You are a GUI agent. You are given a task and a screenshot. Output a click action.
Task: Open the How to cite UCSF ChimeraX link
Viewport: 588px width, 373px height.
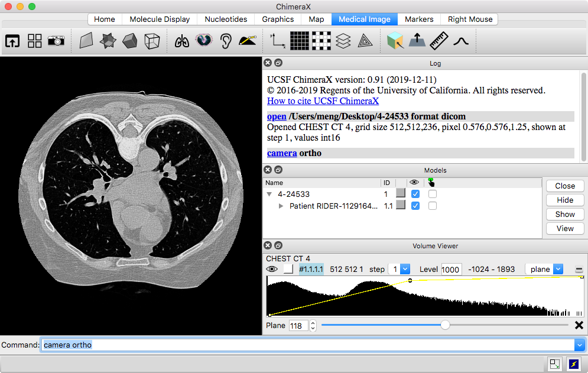[x=323, y=101]
